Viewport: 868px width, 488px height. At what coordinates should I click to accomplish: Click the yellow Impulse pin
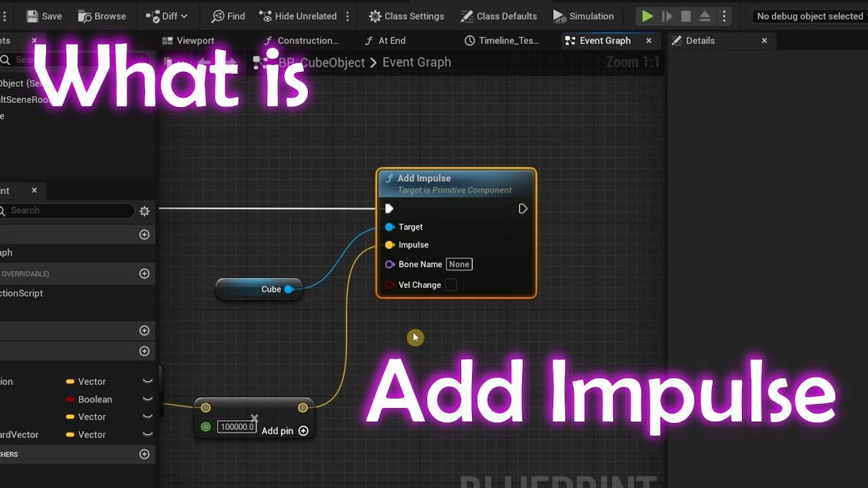coord(389,245)
